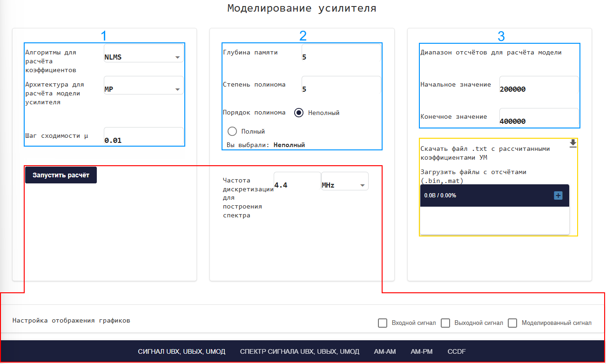This screenshot has width=606, height=364.
Task: Click the Диапазон отсчётов для расчёта модели label
Action: coord(491,53)
